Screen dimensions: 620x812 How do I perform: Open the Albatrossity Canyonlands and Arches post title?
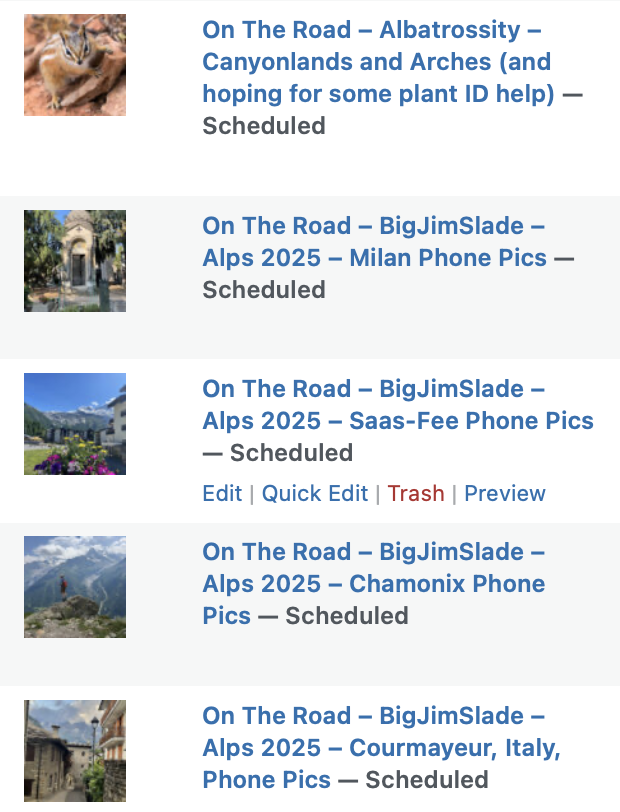[x=376, y=62]
